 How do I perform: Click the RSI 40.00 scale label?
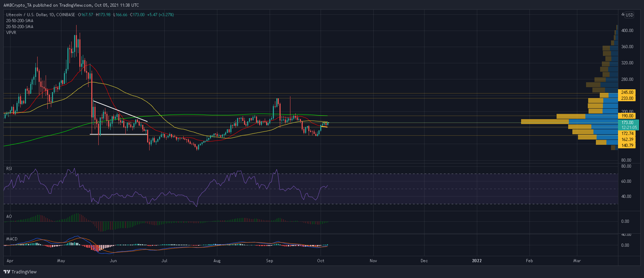(x=626, y=196)
